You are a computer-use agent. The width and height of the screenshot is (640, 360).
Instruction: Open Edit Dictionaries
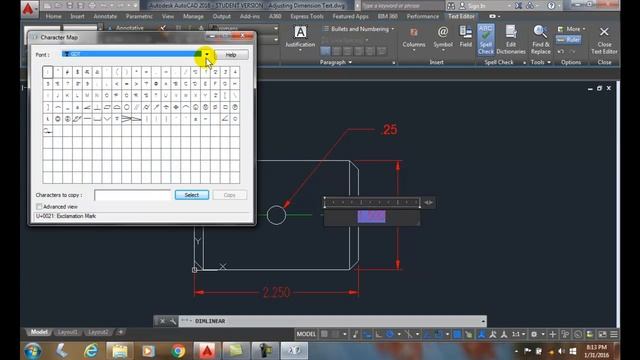point(511,39)
